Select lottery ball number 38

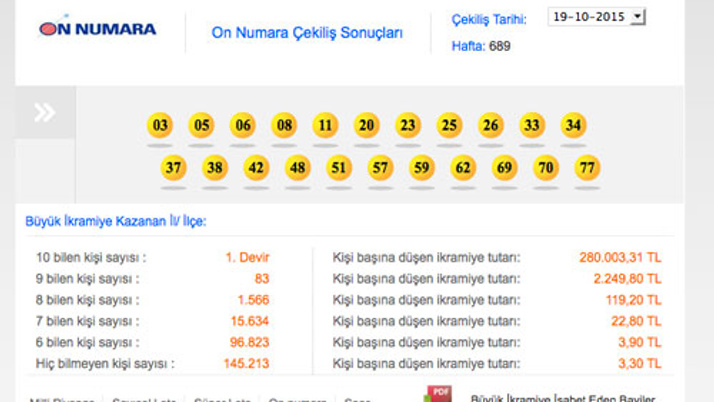tap(215, 168)
